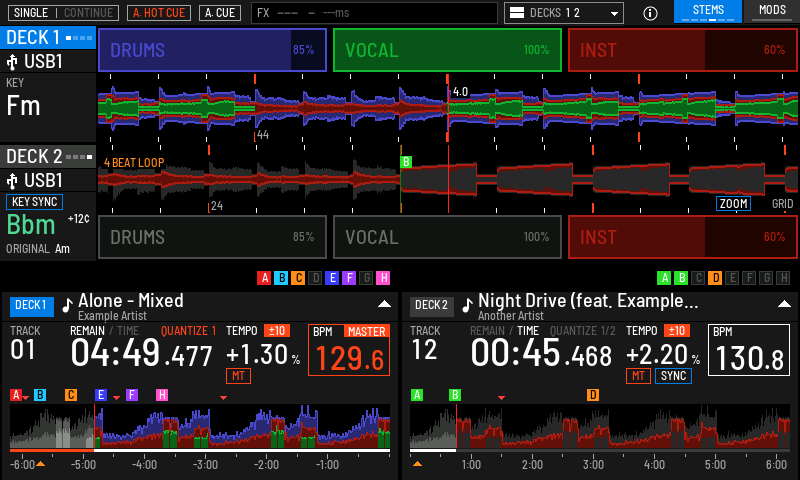Viewport: 800px width, 480px height.
Task: Select DECK 1 header tab
Action: [48, 38]
